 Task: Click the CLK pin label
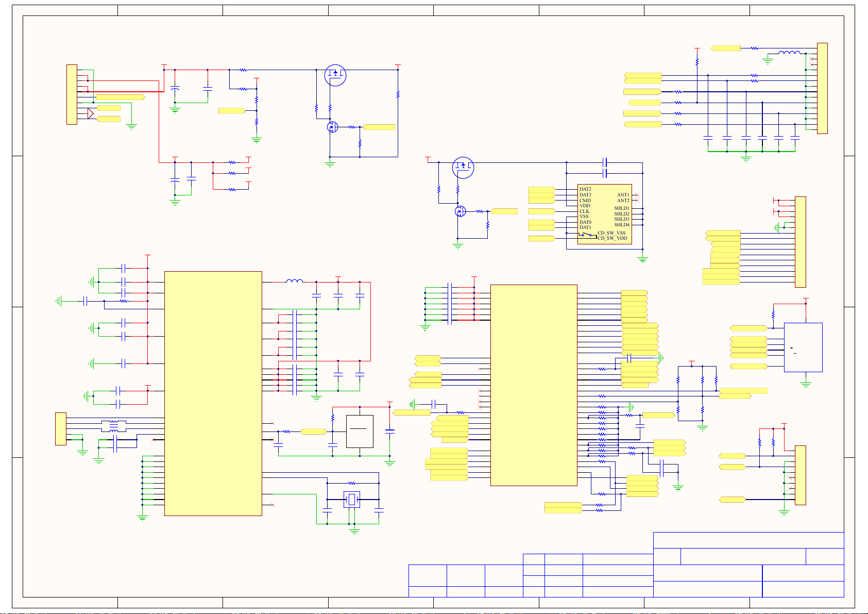click(584, 211)
